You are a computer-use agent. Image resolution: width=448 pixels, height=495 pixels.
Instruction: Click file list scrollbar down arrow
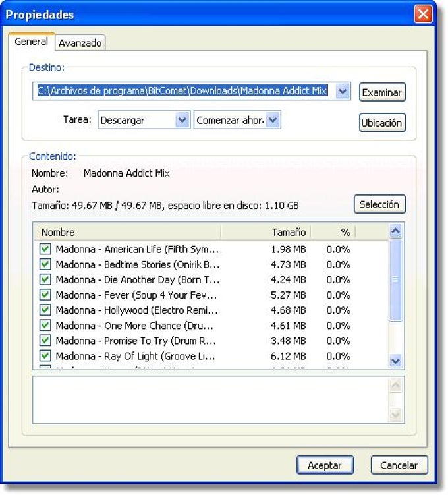click(396, 360)
